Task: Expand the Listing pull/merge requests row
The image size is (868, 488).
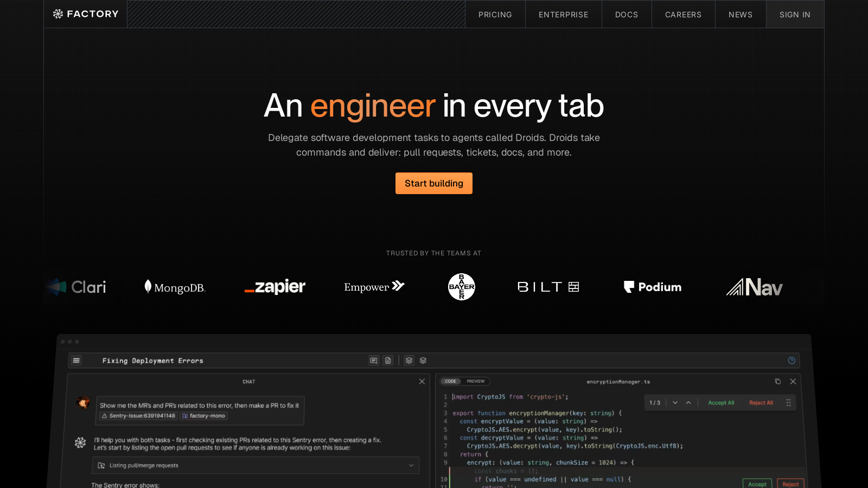Action: 411,465
